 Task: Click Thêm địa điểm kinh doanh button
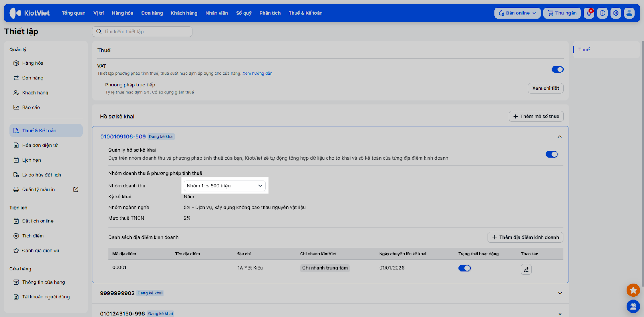(525, 237)
